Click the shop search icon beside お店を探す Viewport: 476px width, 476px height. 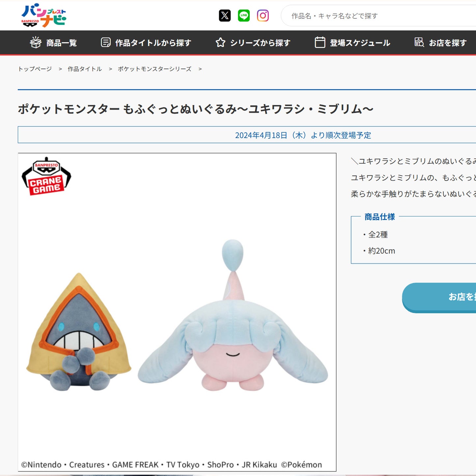point(419,42)
